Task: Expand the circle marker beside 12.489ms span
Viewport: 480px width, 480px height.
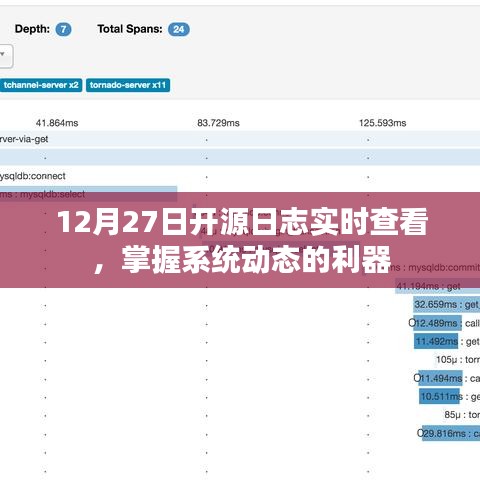Action: tap(412, 323)
